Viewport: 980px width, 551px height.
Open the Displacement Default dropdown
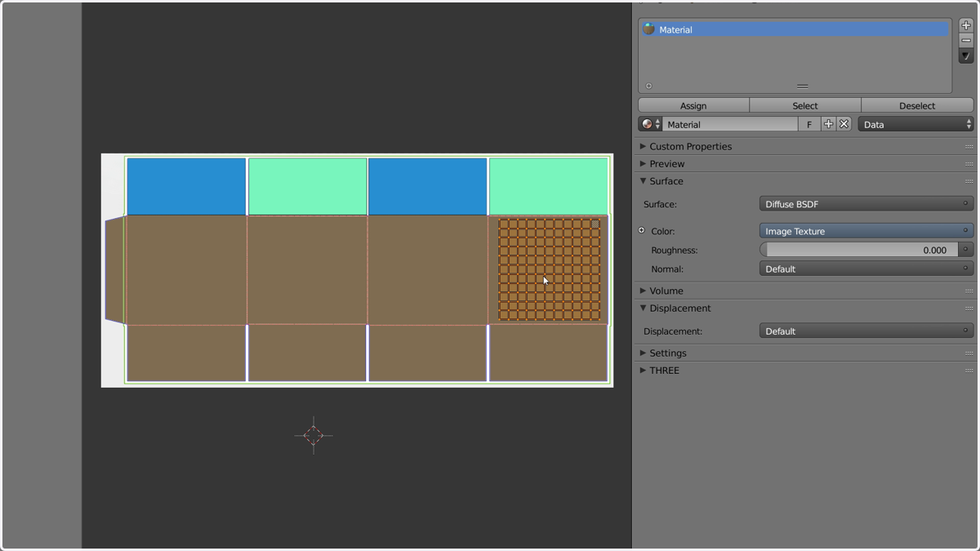point(866,331)
